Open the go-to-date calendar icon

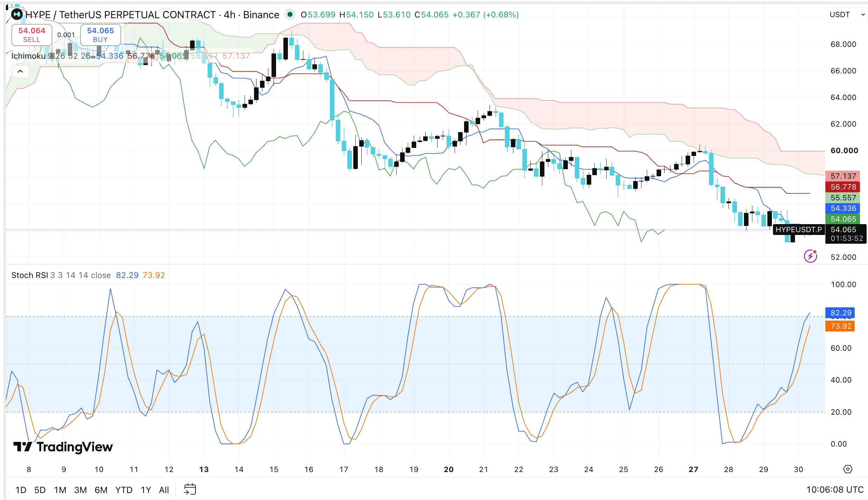pos(190,489)
